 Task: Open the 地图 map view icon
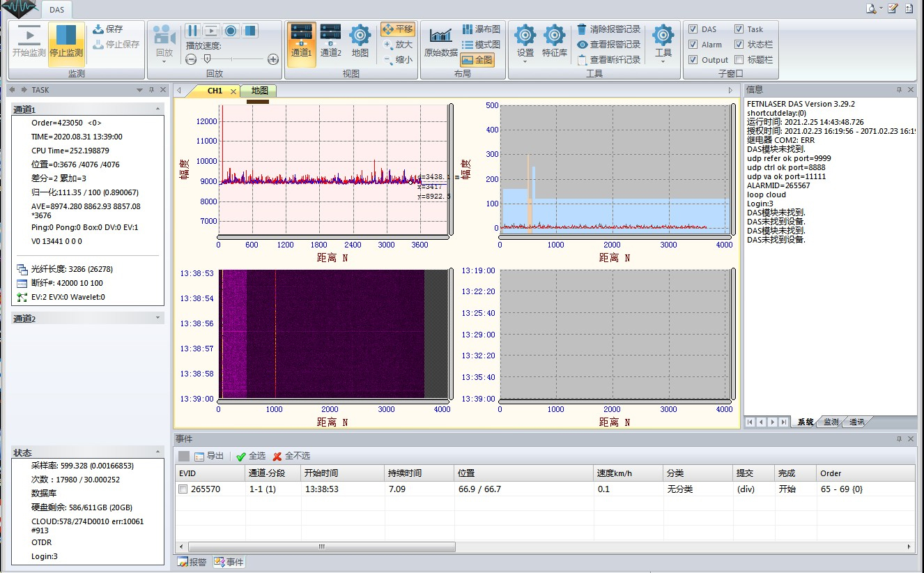tap(360, 36)
